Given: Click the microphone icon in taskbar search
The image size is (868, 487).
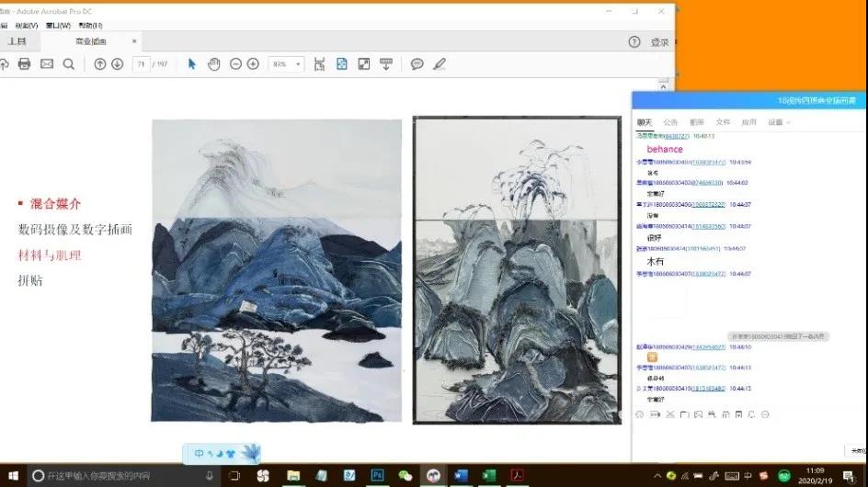Looking at the screenshot, I should (210, 475).
